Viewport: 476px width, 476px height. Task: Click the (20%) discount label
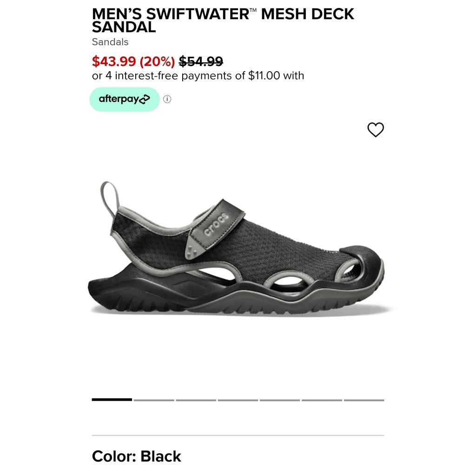coord(157,61)
